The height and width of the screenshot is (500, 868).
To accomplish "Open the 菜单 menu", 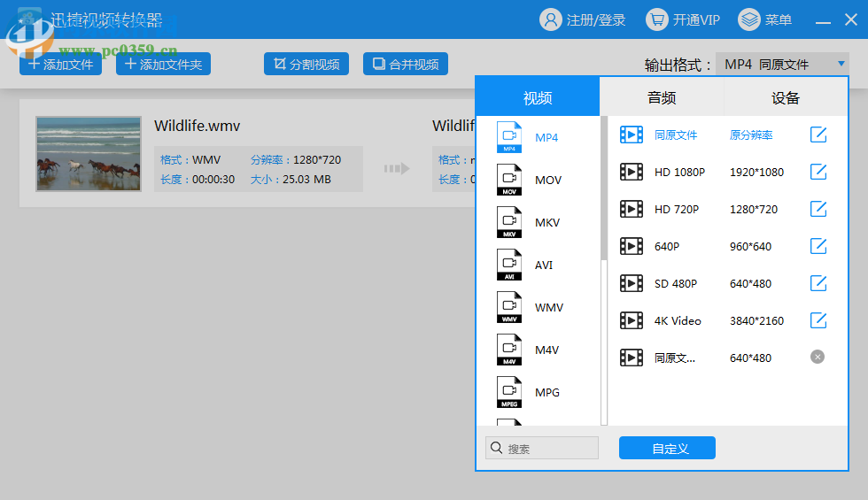I will tap(765, 19).
